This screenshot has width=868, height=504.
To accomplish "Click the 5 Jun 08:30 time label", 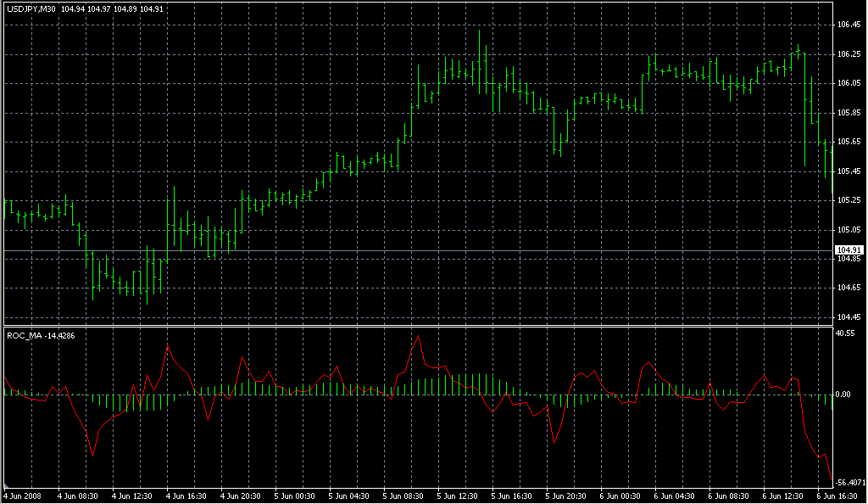I will tap(403, 496).
